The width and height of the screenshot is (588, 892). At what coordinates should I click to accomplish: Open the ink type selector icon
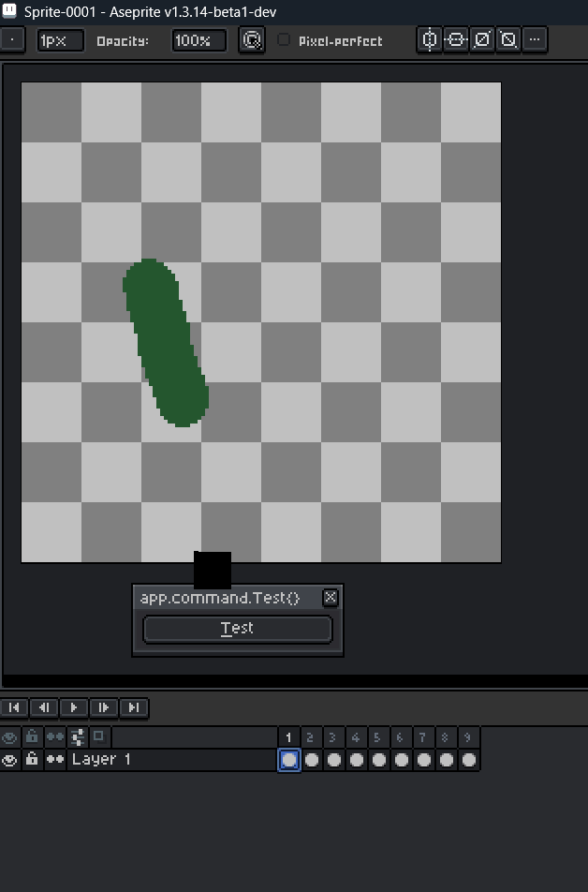tap(252, 40)
